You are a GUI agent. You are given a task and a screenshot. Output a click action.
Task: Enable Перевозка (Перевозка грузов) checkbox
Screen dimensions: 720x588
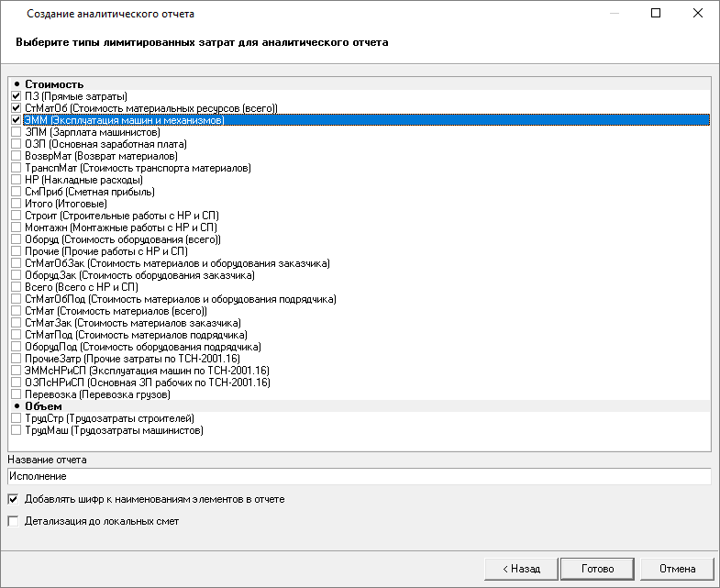[x=16, y=394]
